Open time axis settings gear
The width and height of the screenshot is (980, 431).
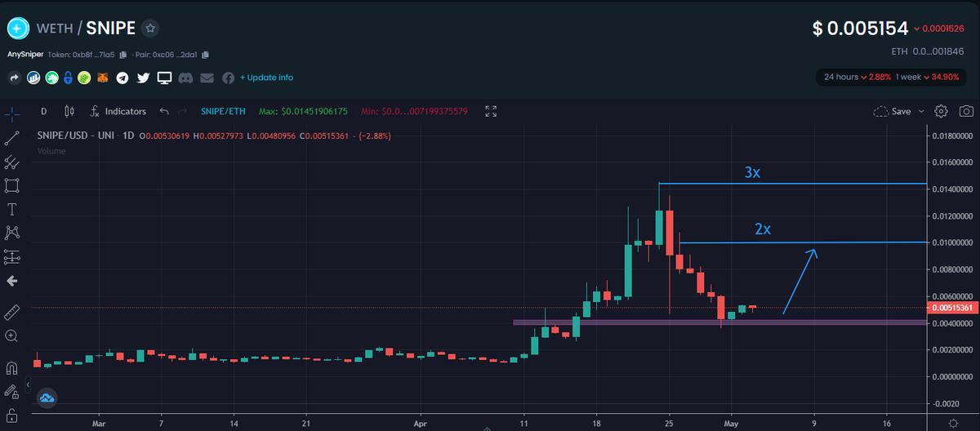[x=953, y=424]
